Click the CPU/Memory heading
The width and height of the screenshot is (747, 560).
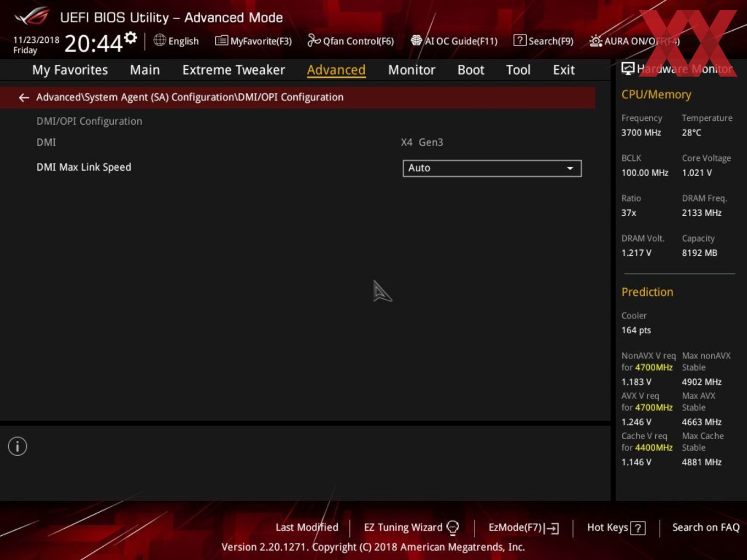click(x=656, y=94)
